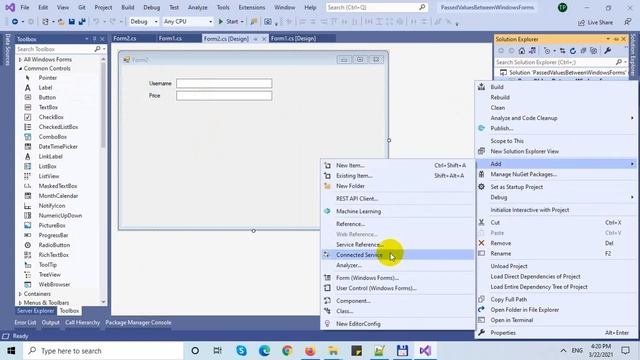The height and width of the screenshot is (360, 640).
Task: Expand All Windows Forms toolbox group
Action: click(20, 60)
